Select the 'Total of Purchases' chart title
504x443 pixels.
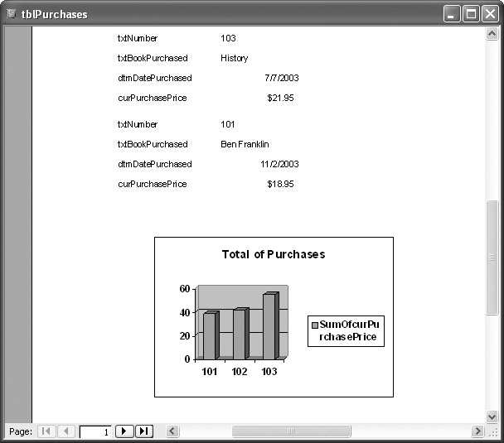(x=273, y=254)
